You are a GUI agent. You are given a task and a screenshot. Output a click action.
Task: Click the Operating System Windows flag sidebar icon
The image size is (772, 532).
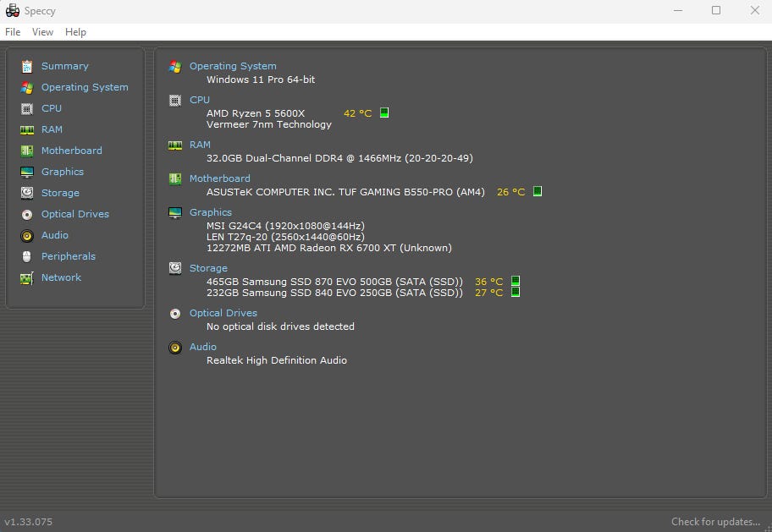(27, 88)
